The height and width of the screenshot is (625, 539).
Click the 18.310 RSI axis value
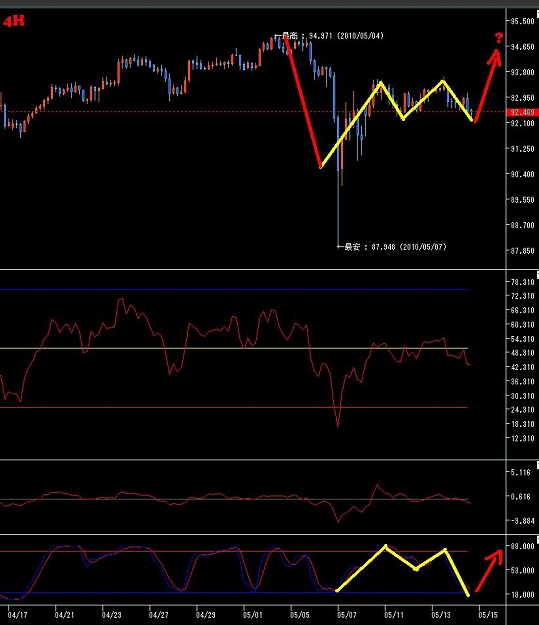coord(522,424)
